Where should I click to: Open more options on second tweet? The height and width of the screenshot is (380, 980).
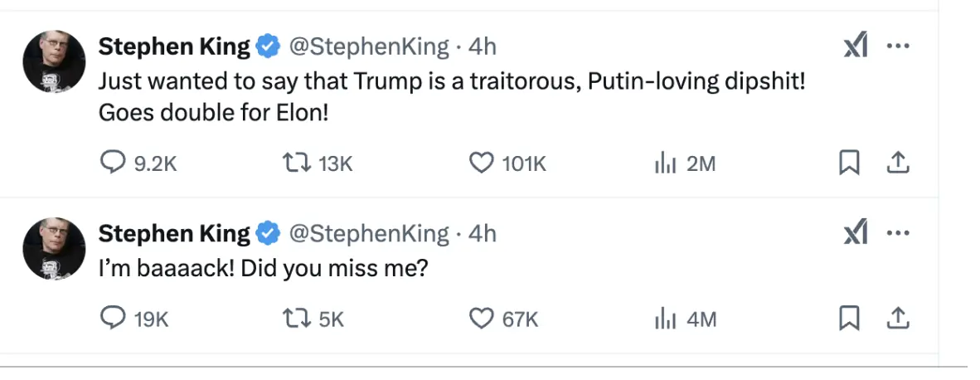pos(898,234)
